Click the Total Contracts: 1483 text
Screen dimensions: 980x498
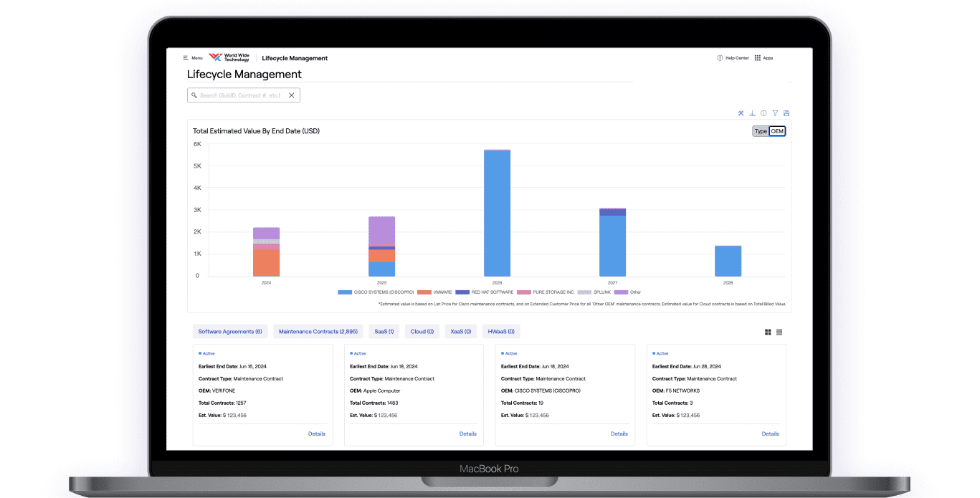click(374, 403)
